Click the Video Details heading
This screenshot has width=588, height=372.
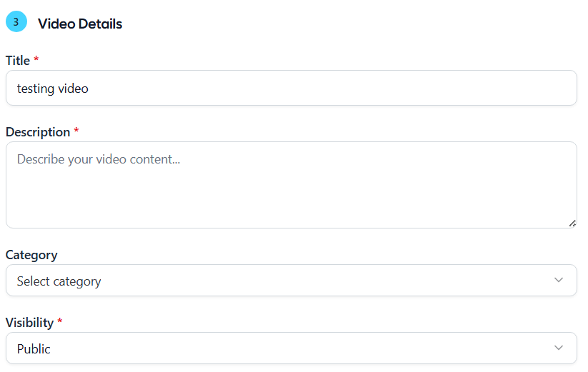(80, 24)
